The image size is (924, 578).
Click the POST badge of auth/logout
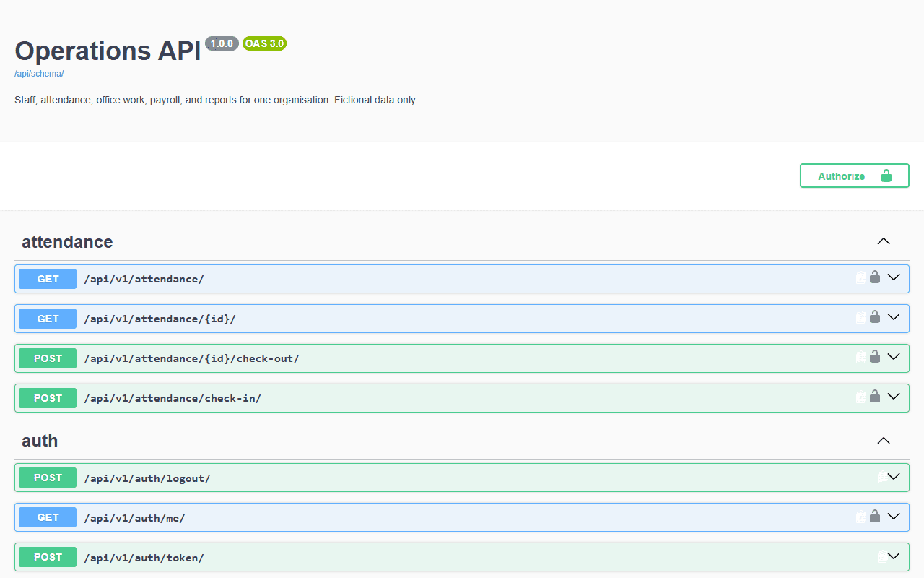pos(48,478)
